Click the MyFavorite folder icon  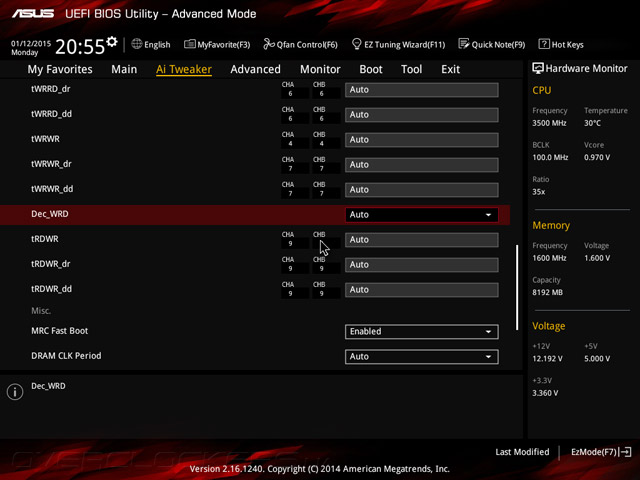pos(189,44)
